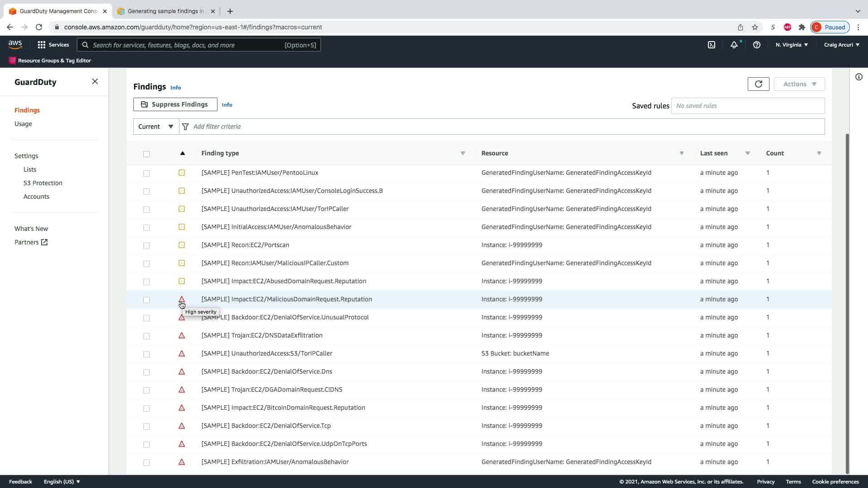
Task: Switch to the Generating sample findings tab
Action: (x=165, y=11)
